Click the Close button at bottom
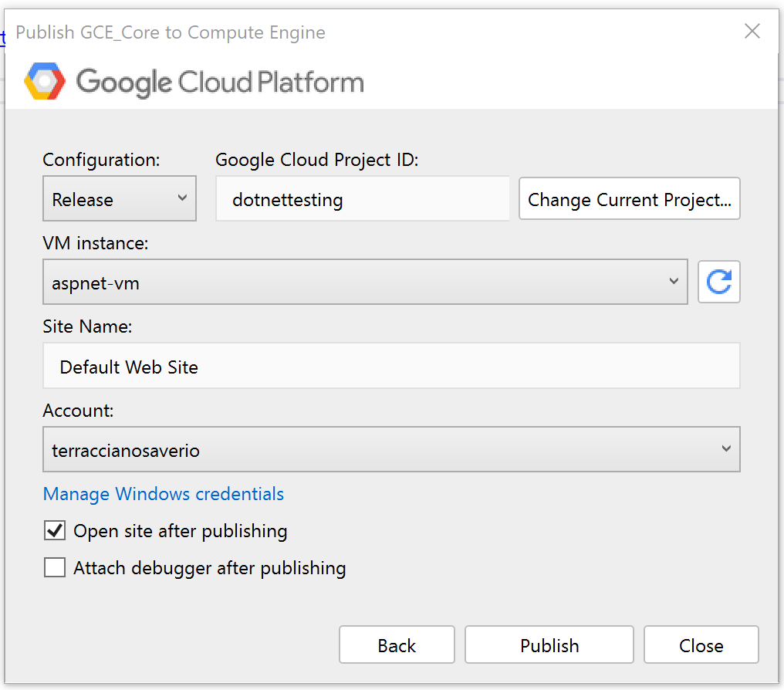This screenshot has width=784, height=690. (x=701, y=645)
